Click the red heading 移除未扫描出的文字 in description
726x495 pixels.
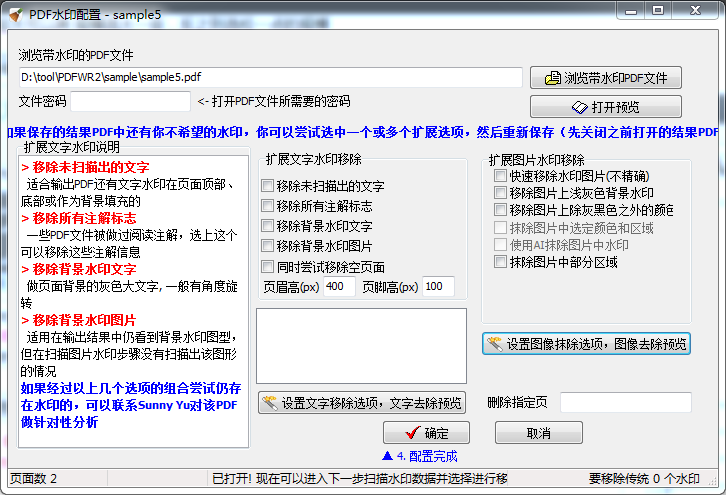tap(91, 167)
